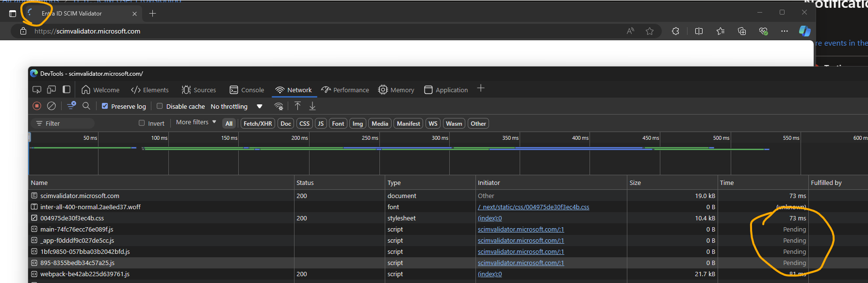
Task: Open Copilot sidebar icon
Action: pyautogui.click(x=804, y=31)
